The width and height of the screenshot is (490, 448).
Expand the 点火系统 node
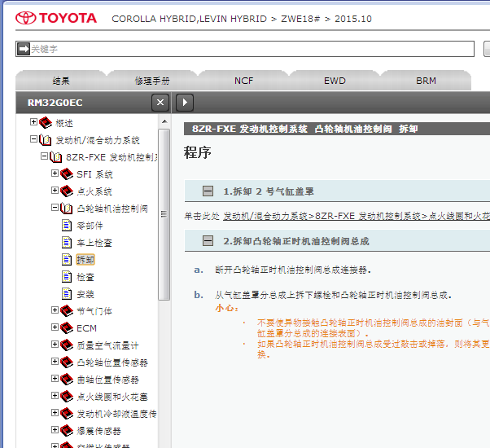[x=55, y=191]
